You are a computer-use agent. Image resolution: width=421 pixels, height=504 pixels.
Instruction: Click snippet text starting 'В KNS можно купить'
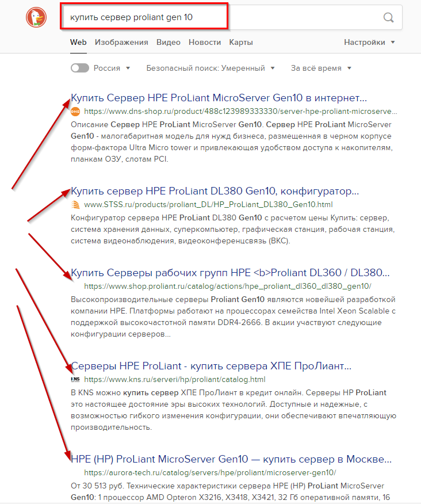click(x=234, y=410)
